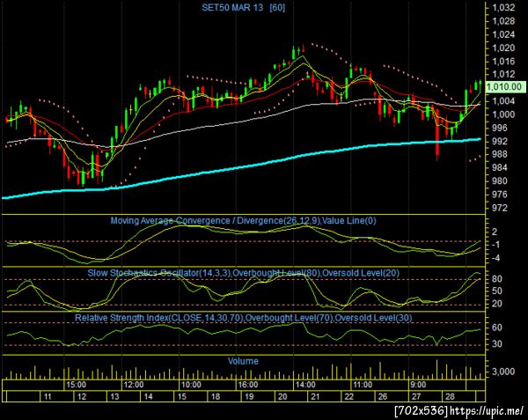Click the 10:00 time axis label
The height and width of the screenshot is (420, 528).
click(x=191, y=385)
